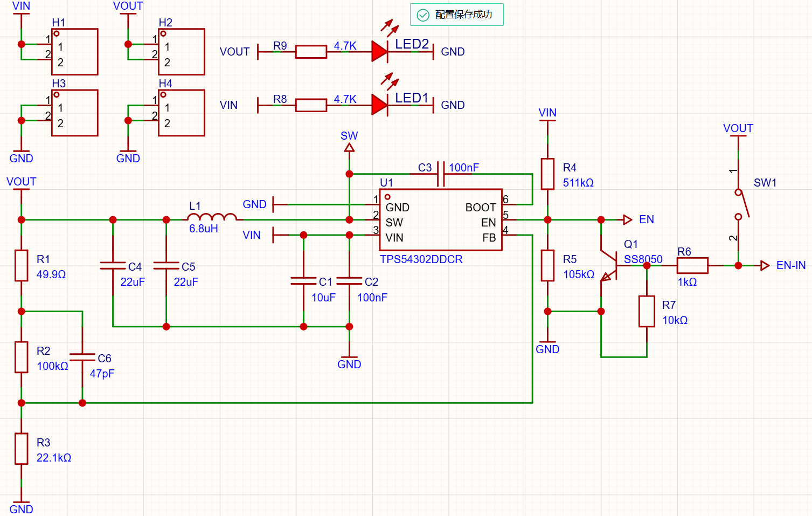812x516 pixels.
Task: Select the TPS54302DDCR part name text
Action: 421,259
